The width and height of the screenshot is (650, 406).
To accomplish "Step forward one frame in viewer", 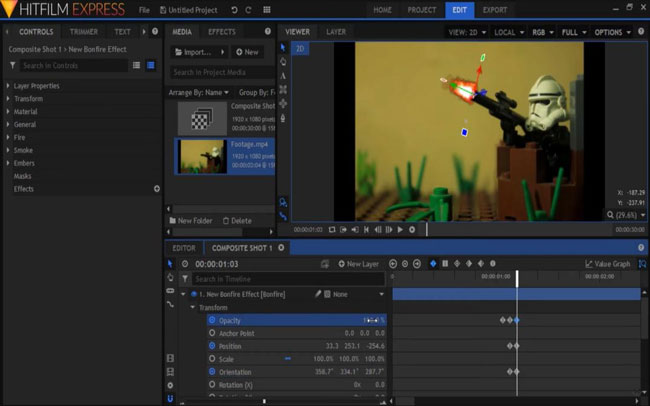I will (x=389, y=229).
